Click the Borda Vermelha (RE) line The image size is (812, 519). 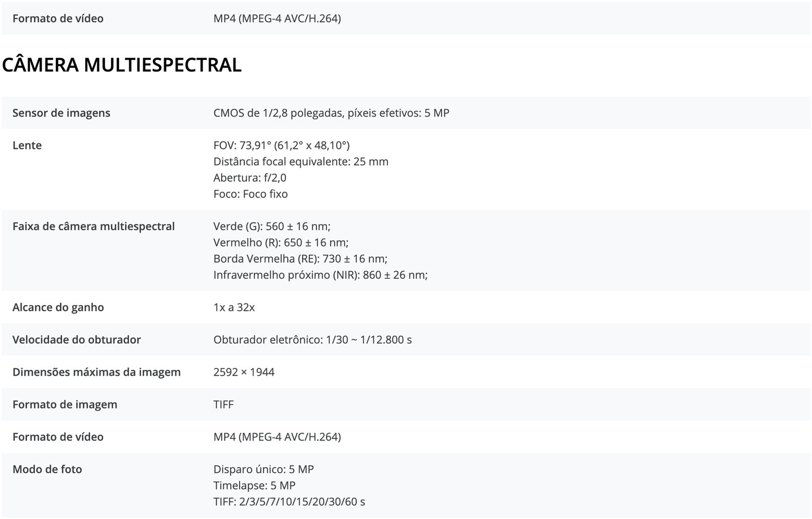tap(300, 259)
